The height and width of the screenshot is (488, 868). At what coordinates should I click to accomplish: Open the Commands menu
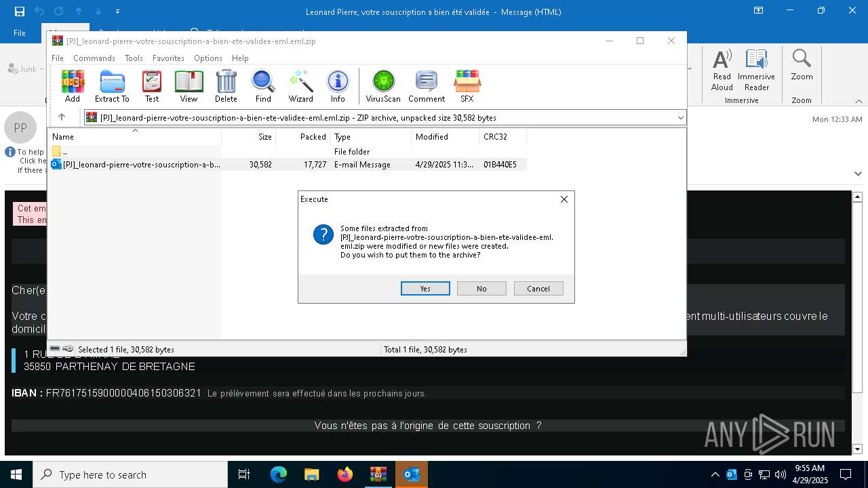click(94, 58)
